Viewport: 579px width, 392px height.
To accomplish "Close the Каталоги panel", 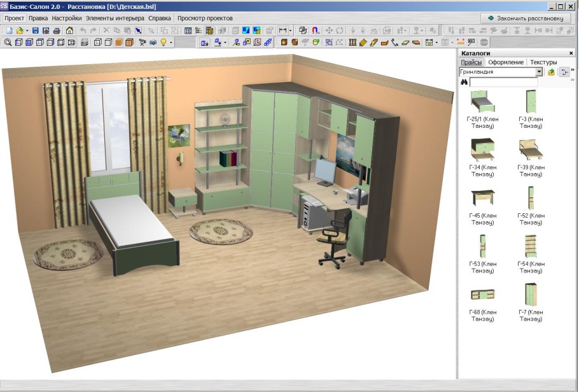I will tap(571, 53).
